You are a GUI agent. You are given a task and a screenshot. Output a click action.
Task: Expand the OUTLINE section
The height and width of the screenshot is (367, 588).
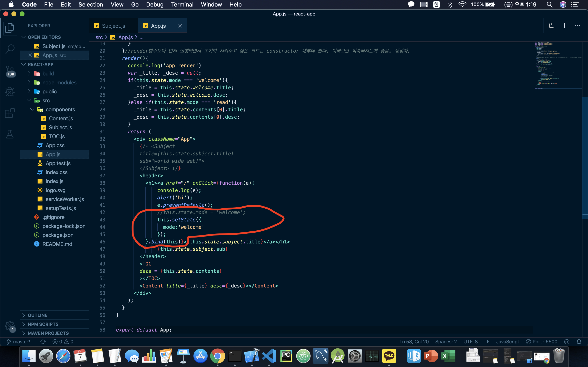(x=38, y=315)
